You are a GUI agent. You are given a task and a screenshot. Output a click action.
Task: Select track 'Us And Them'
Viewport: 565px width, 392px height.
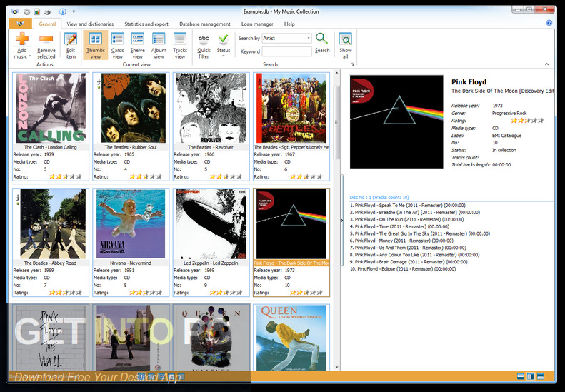pos(408,248)
